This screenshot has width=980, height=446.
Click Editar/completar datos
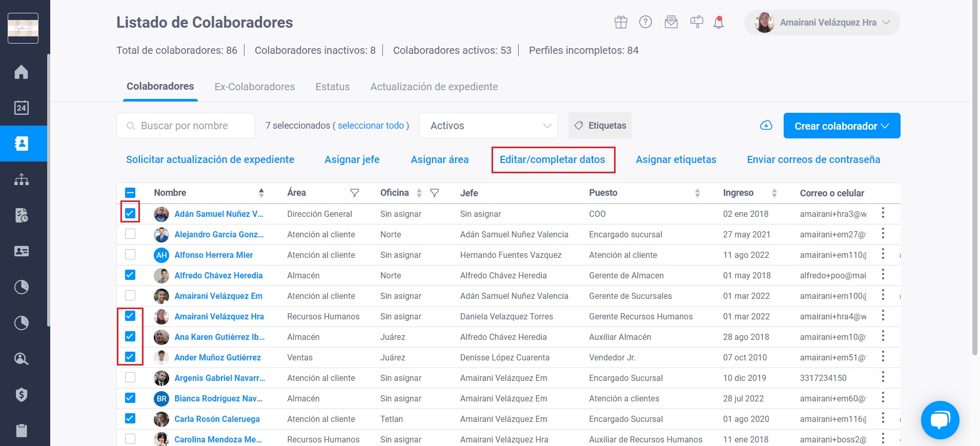[553, 159]
